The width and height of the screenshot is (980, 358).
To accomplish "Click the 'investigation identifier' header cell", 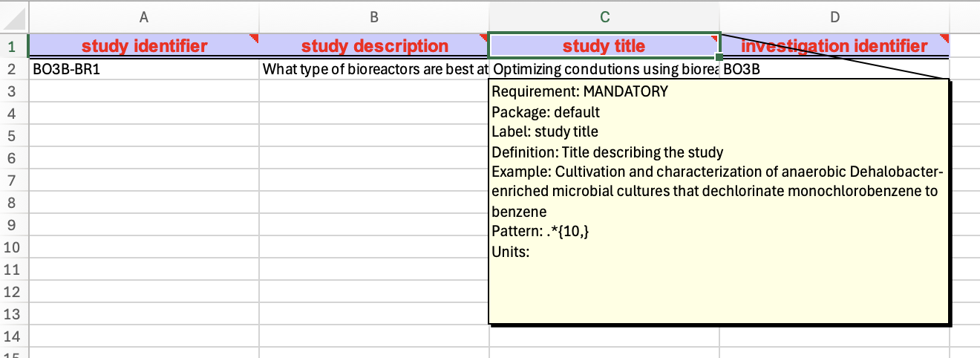I will [834, 46].
